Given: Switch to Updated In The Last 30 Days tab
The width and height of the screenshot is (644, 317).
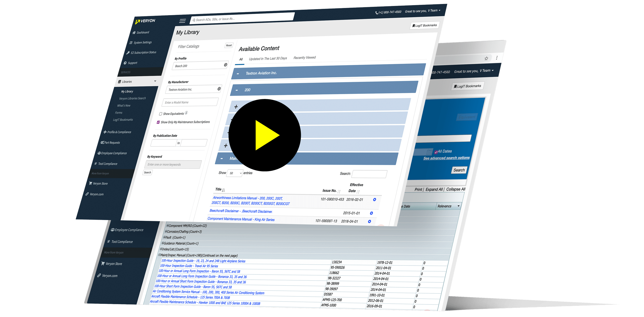Looking at the screenshot, I should pos(268,59).
